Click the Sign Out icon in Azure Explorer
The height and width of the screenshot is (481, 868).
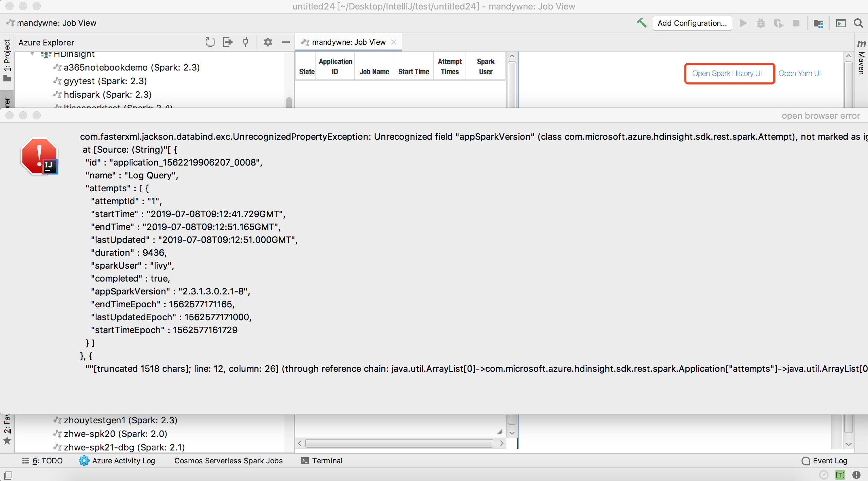point(228,42)
